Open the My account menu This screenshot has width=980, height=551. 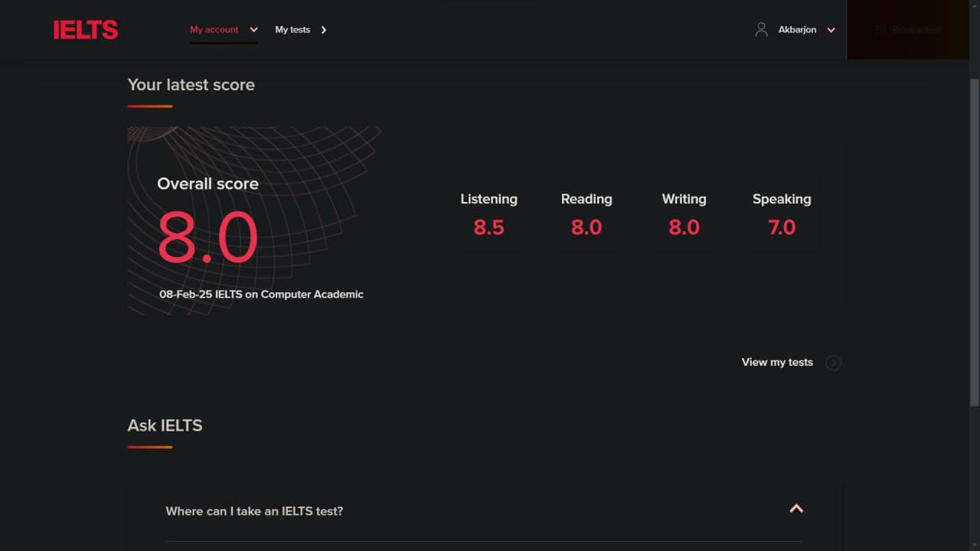pos(214,30)
